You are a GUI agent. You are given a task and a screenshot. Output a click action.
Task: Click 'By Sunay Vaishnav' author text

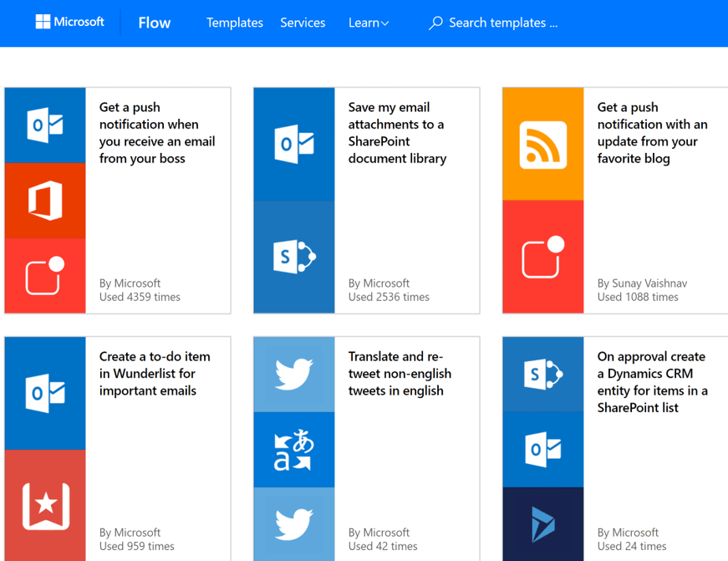coord(642,283)
